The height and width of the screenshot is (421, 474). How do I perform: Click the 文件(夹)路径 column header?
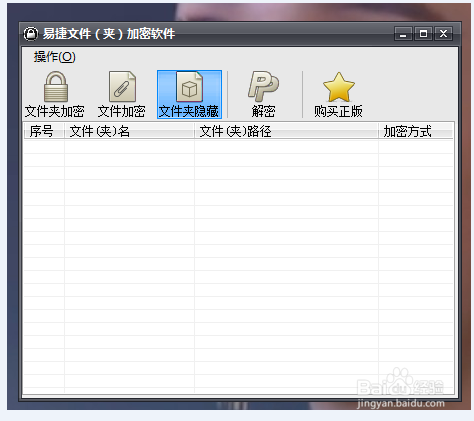[x=286, y=131]
